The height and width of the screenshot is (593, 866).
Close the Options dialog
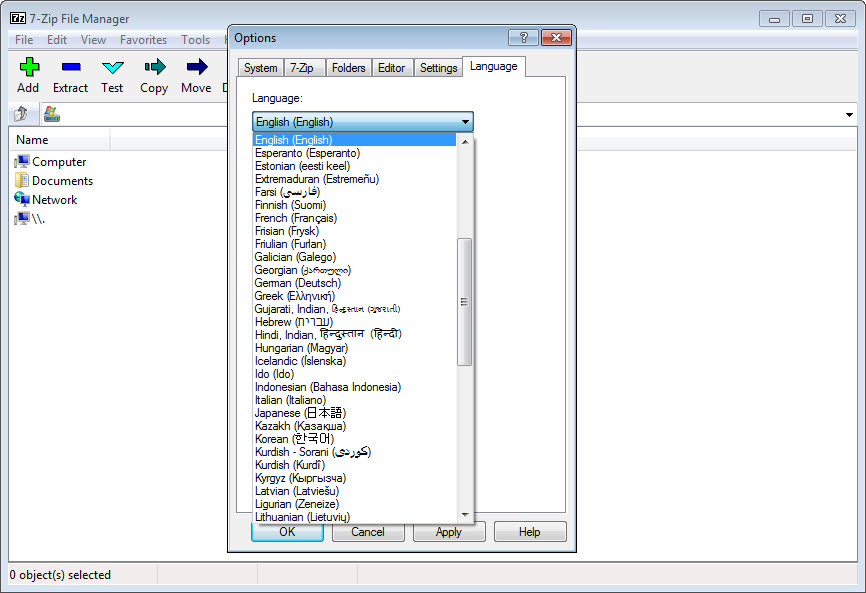[556, 38]
